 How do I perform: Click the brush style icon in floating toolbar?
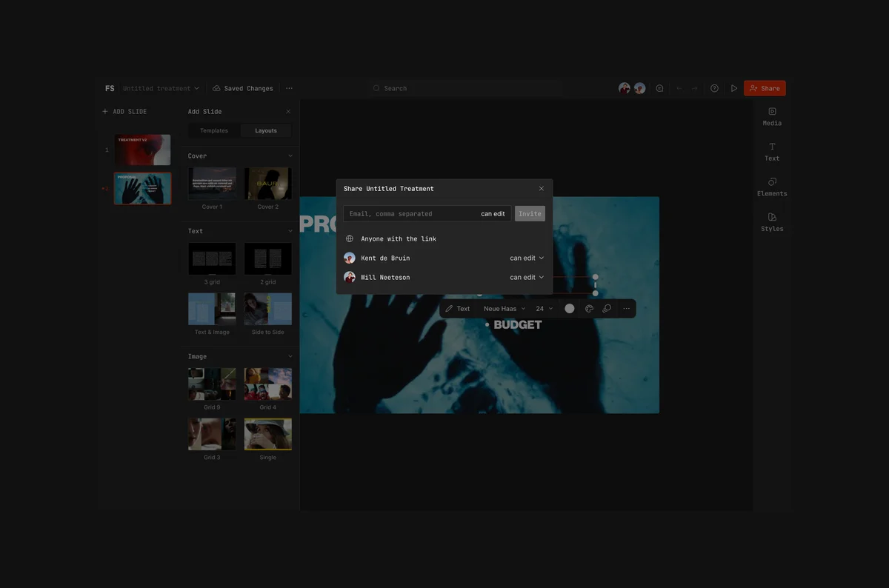[x=607, y=309]
